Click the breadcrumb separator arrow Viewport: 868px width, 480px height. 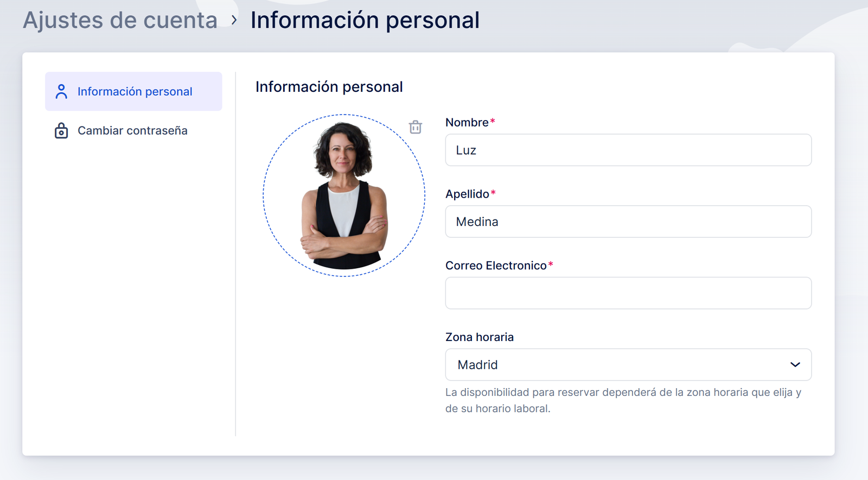pyautogui.click(x=234, y=20)
